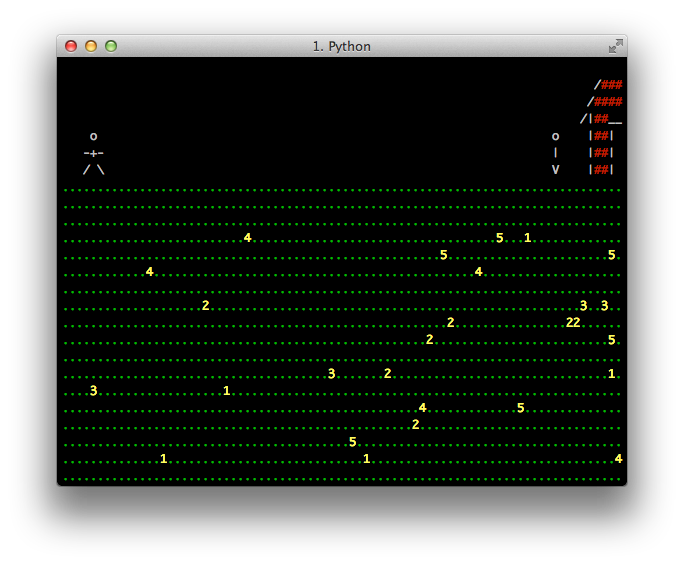Click the 1 beside the 5 in top number row
The height and width of the screenshot is (565, 684).
(527, 238)
